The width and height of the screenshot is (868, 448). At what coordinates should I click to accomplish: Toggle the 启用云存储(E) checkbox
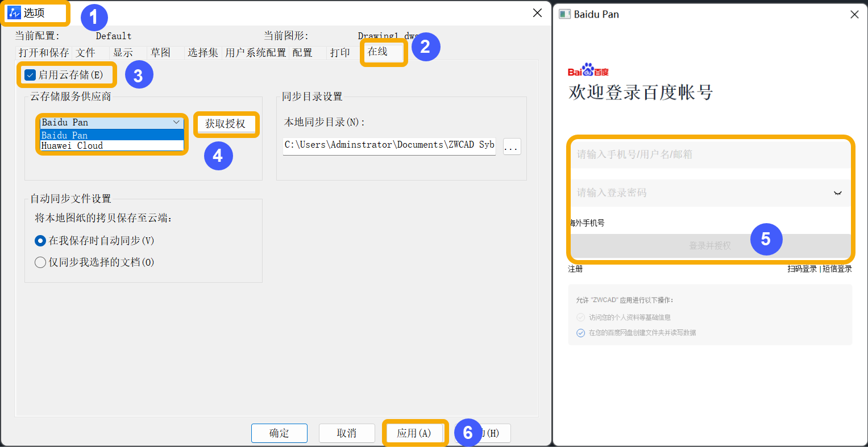tap(31, 75)
